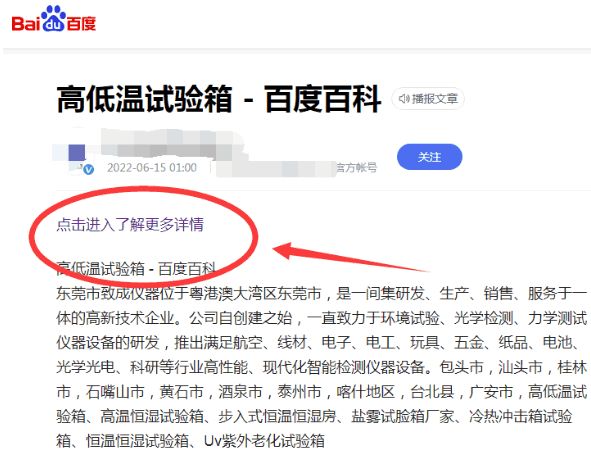Click the red "百度" characters in the logo
The width and height of the screenshot is (591, 462).
[81, 23]
